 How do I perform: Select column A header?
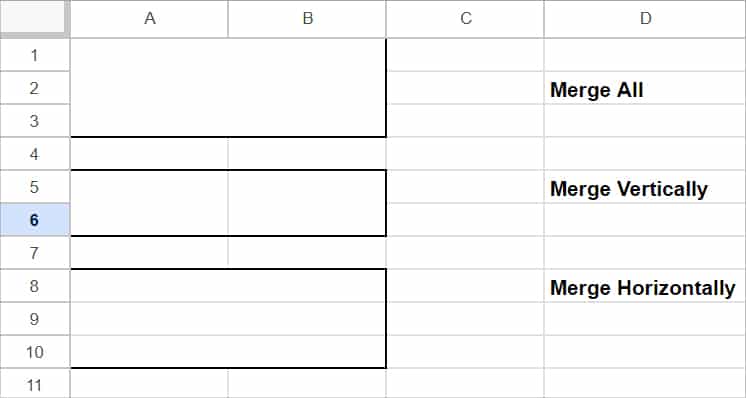tap(149, 19)
